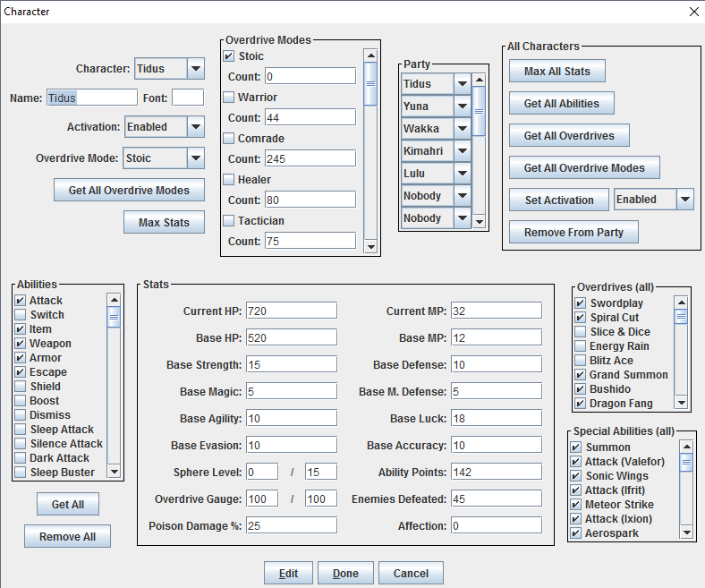Image resolution: width=705 pixels, height=588 pixels.
Task: Click Max All Stats for all characters
Action: (557, 71)
